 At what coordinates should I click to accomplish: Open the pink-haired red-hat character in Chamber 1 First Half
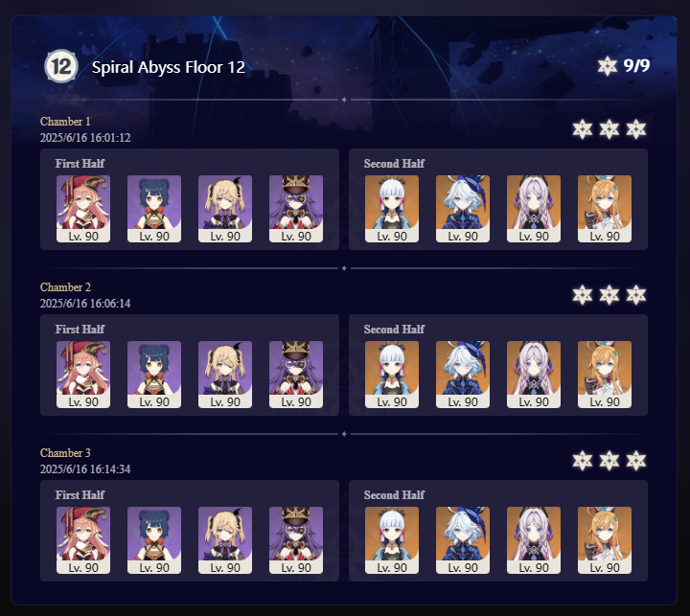(83, 209)
